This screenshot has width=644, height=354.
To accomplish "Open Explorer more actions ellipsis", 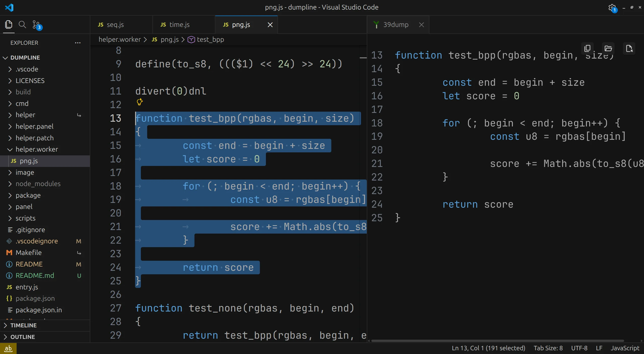I will [x=78, y=43].
